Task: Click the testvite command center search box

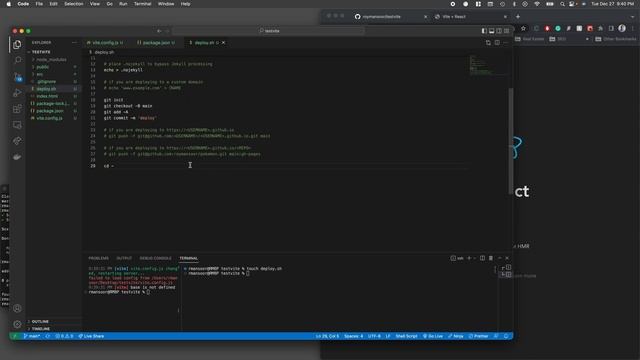Action: click(269, 31)
